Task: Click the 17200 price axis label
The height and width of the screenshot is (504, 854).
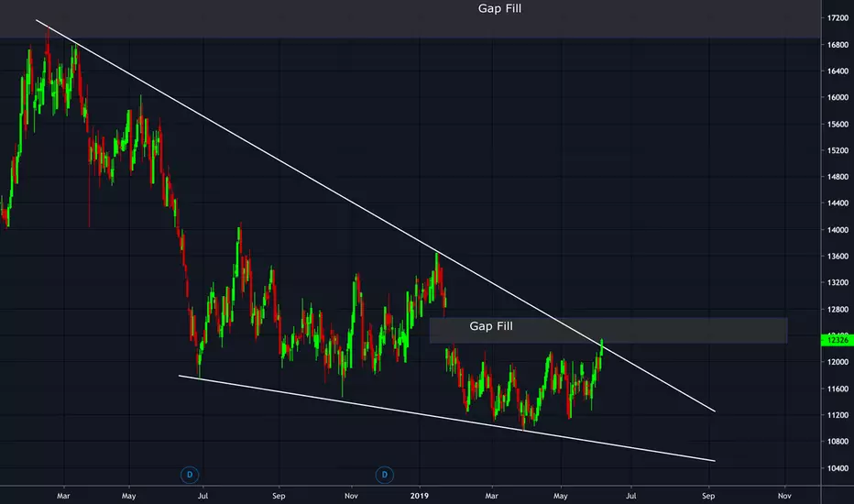Action: pyautogui.click(x=838, y=18)
